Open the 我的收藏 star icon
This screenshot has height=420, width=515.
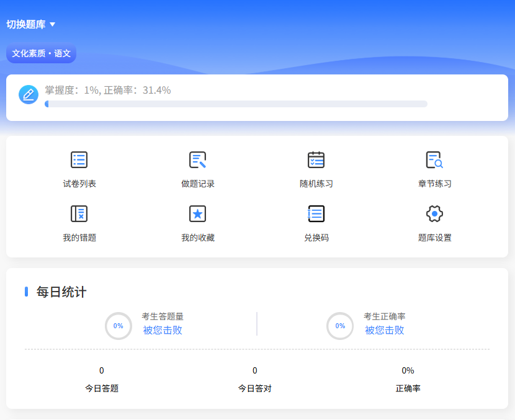tap(197, 214)
